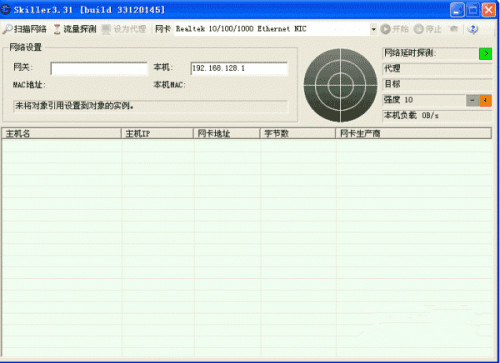Image resolution: width=500 pixels, height=363 pixels.
Task: Click the green network delay probe arrow
Action: (485, 53)
